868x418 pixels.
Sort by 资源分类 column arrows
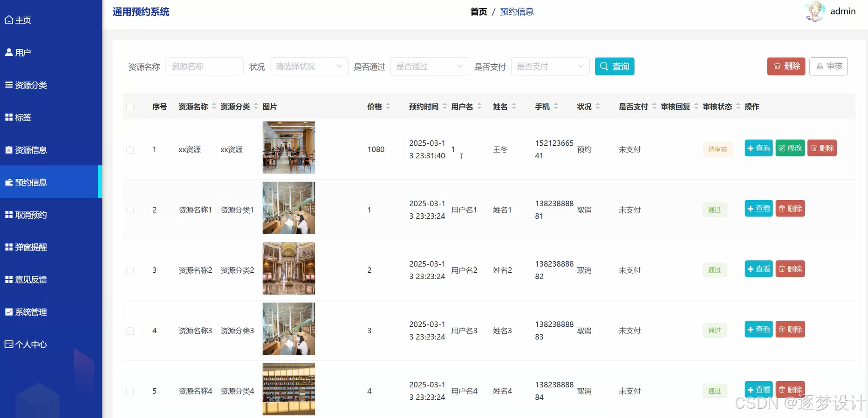point(256,107)
